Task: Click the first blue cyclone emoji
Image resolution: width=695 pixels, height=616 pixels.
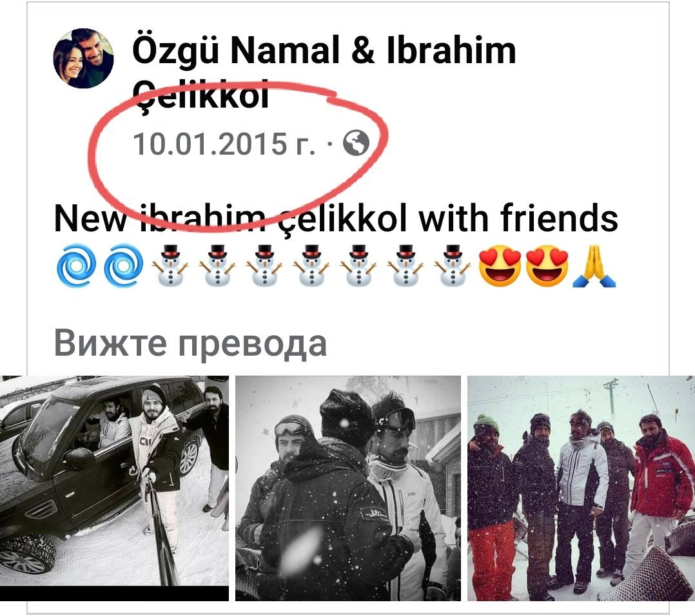Action: [x=76, y=265]
